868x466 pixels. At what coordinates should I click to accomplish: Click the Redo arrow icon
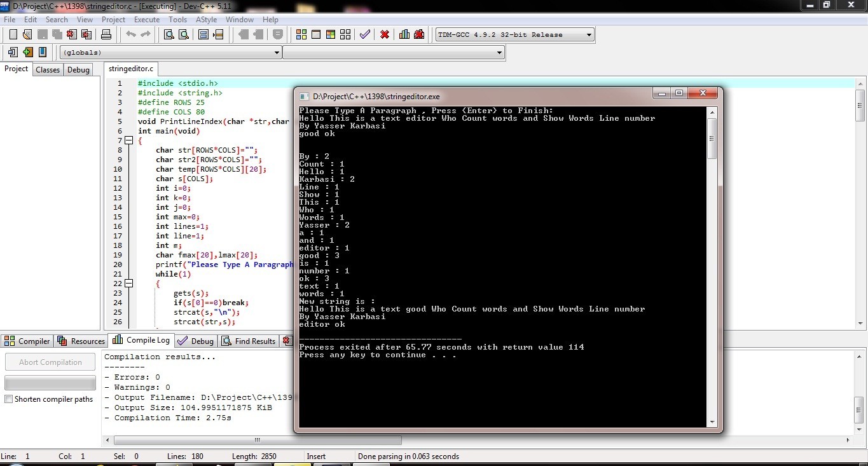coord(145,34)
